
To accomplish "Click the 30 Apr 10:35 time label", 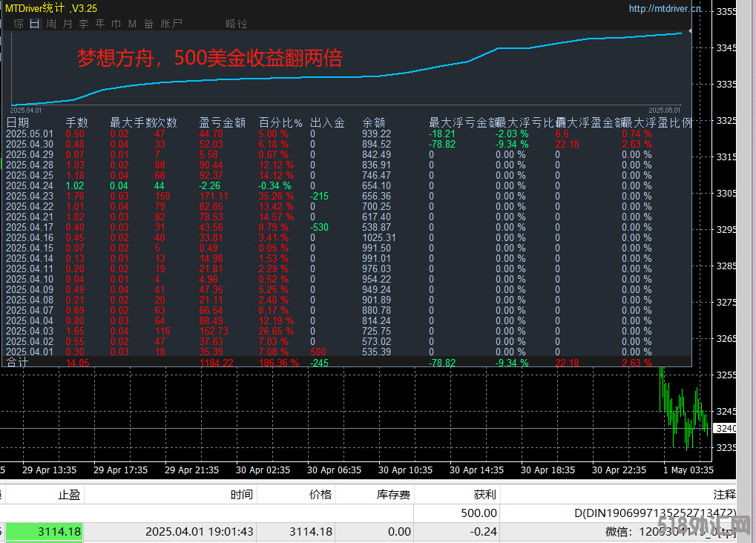I will tap(405, 470).
